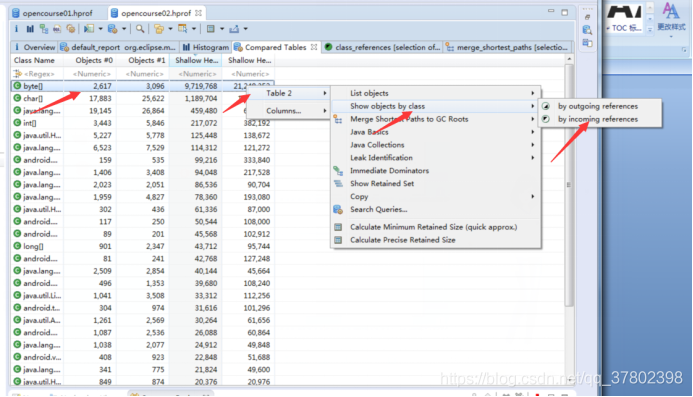The image size is (693, 397).
Task: Open the Export dropdown arrow
Action: (x=246, y=29)
